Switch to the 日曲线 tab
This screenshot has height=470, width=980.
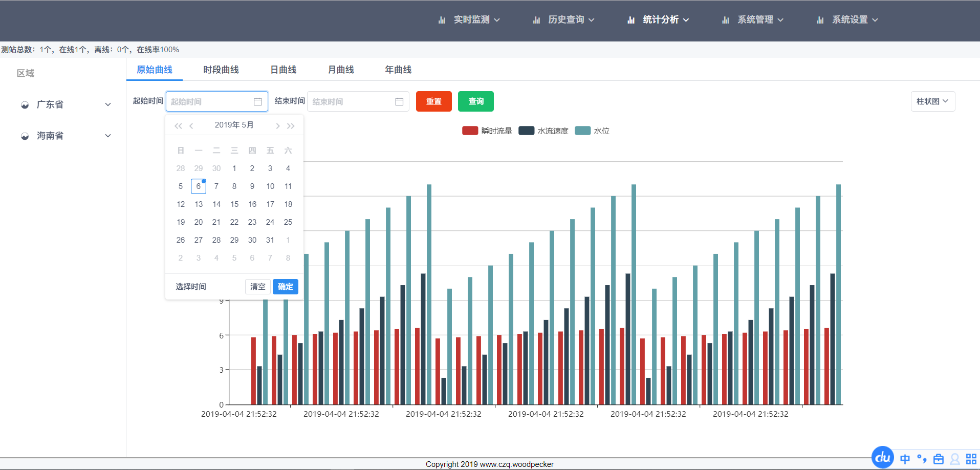[284, 70]
